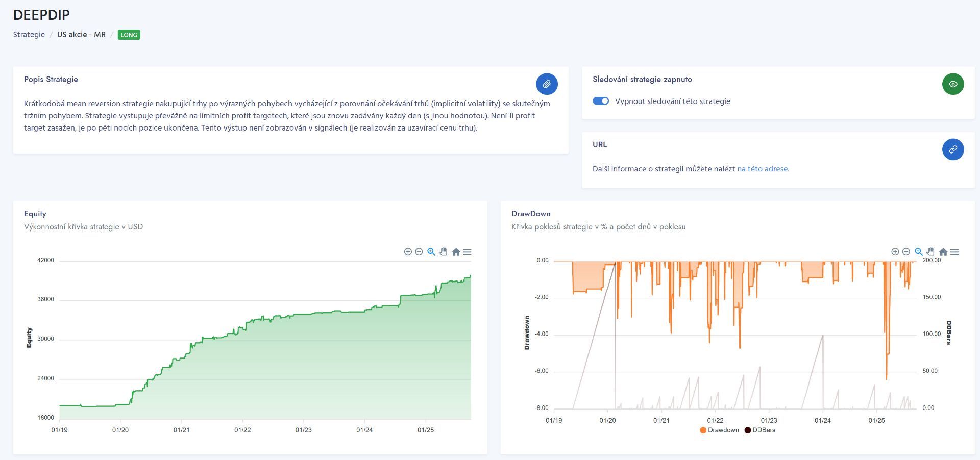Image resolution: width=980 pixels, height=460 pixels.
Task: Open the Equity chart hamburger menu
Action: (467, 252)
